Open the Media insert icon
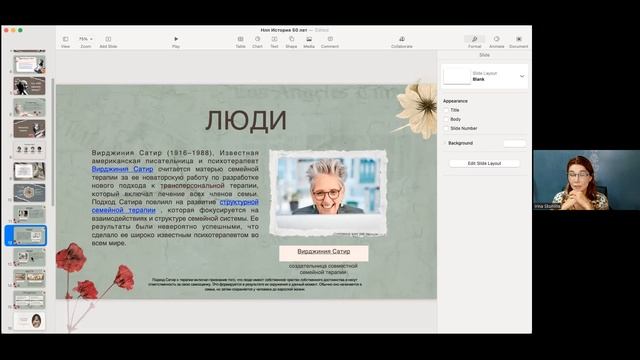The image size is (640, 360). (309, 39)
